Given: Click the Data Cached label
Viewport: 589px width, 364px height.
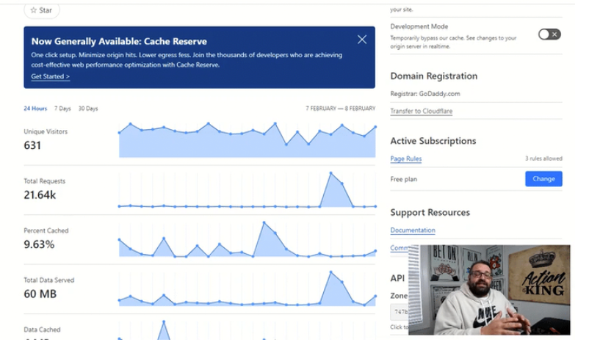Looking at the screenshot, I should (x=42, y=330).
